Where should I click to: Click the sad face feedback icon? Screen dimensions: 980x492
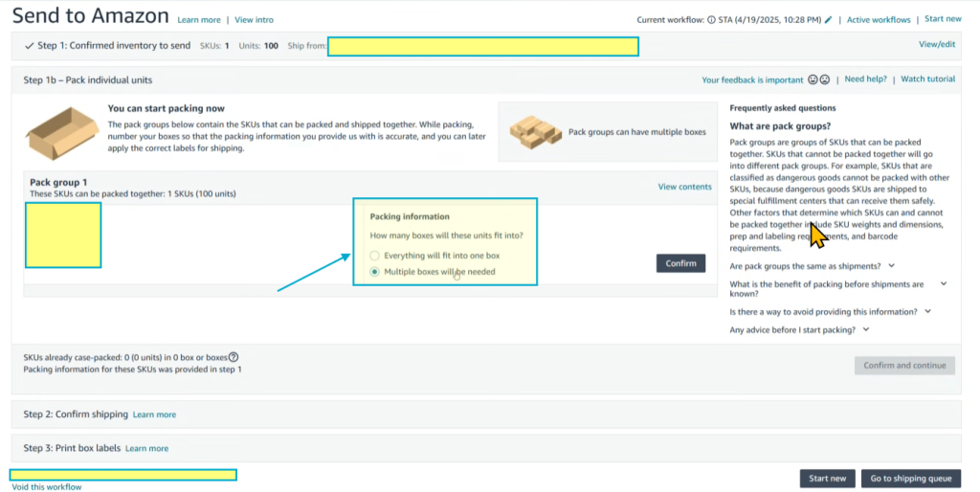825,80
